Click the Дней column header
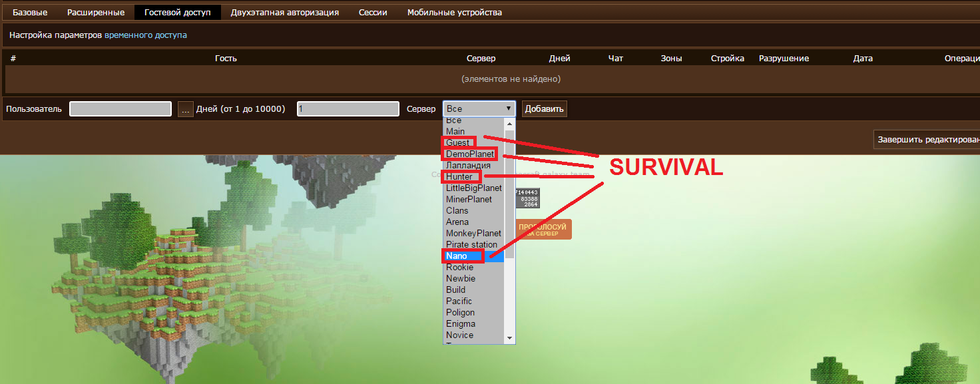The image size is (980, 384). (x=559, y=58)
